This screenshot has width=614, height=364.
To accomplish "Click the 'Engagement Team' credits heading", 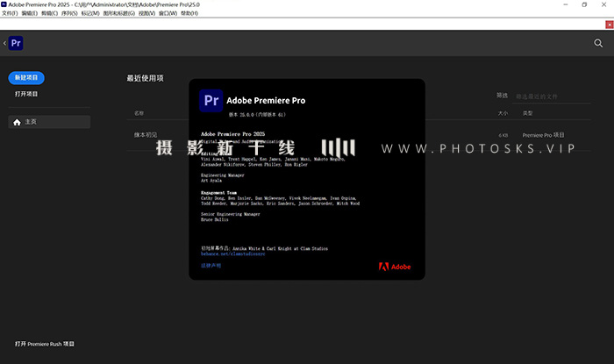I will (218, 193).
